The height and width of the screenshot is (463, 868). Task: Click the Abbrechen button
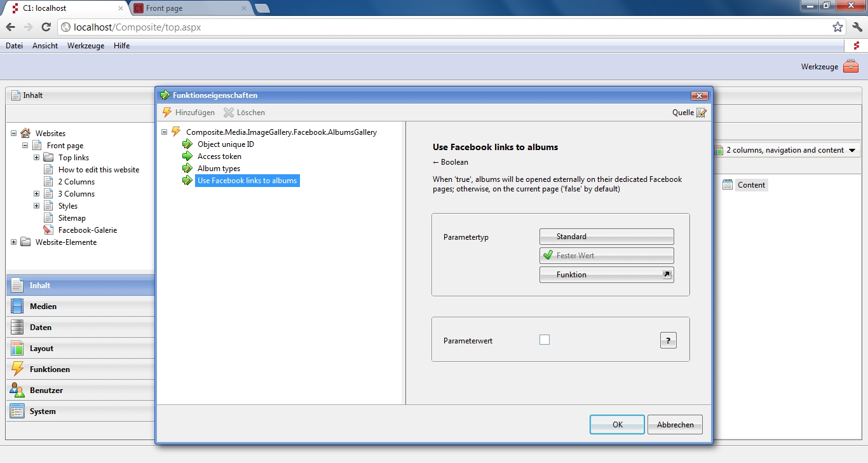point(675,425)
